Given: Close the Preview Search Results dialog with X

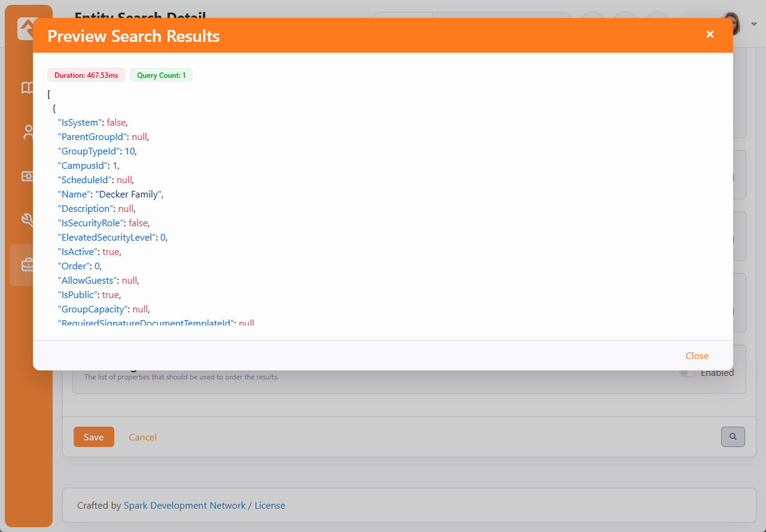Looking at the screenshot, I should (x=710, y=34).
